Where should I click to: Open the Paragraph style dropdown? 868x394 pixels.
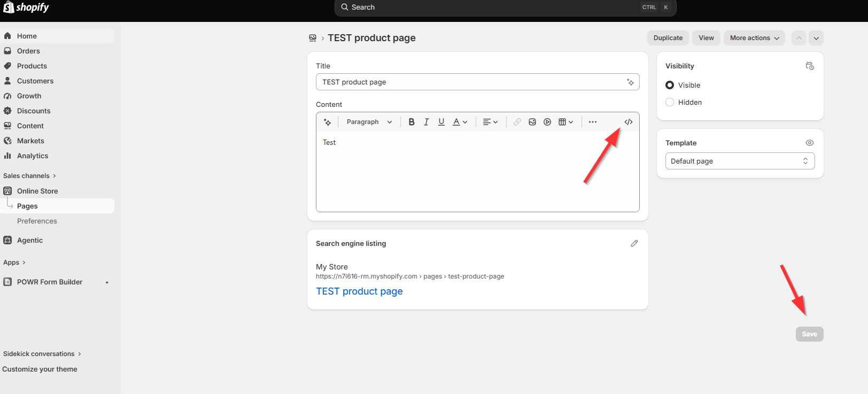[x=369, y=122]
